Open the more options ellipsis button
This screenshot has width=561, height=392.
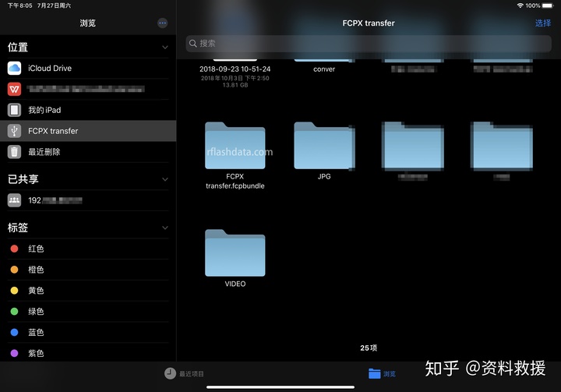[162, 23]
